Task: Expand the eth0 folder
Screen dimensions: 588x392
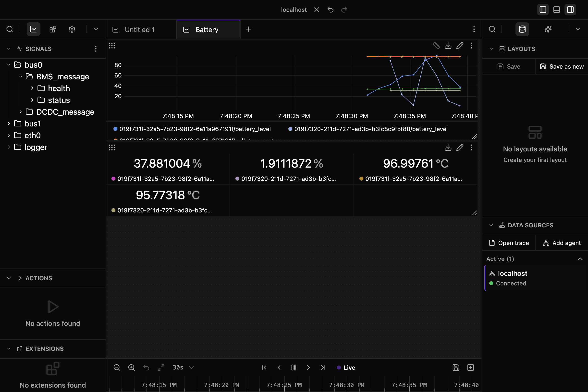Action: click(x=9, y=135)
